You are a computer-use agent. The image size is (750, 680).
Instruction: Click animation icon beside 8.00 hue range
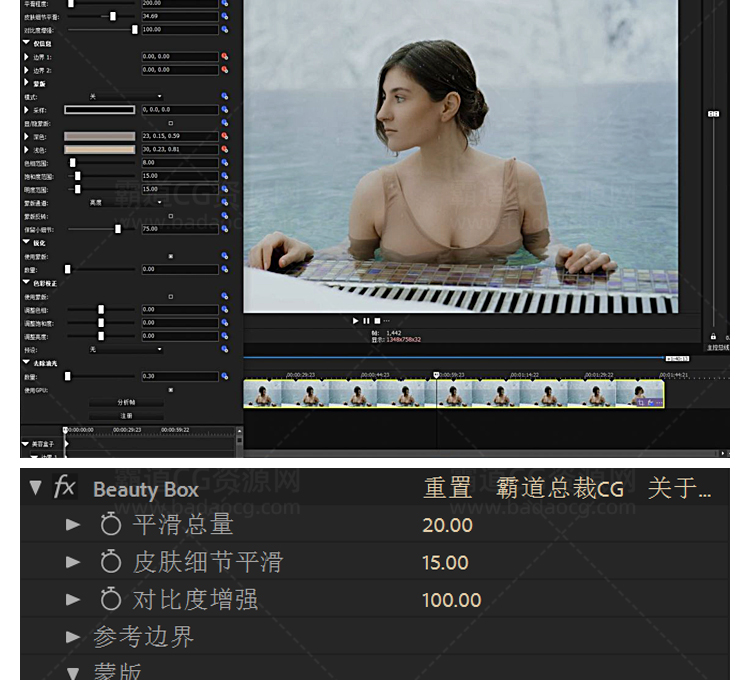click(224, 163)
